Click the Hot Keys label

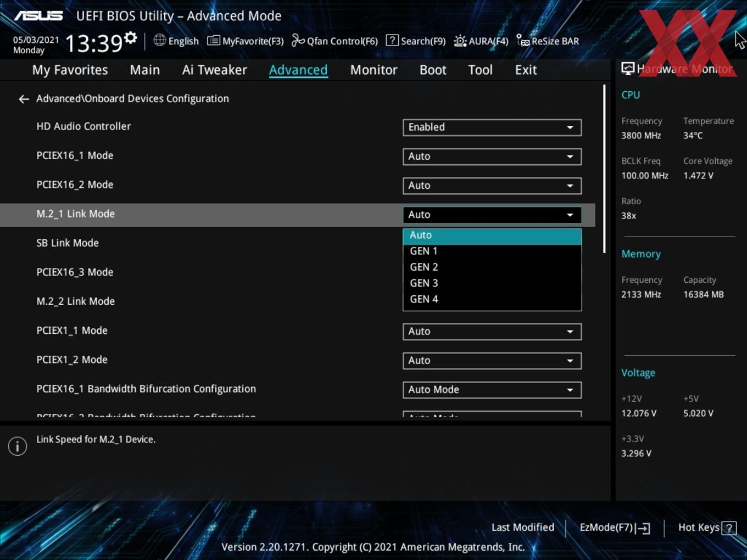(x=699, y=528)
